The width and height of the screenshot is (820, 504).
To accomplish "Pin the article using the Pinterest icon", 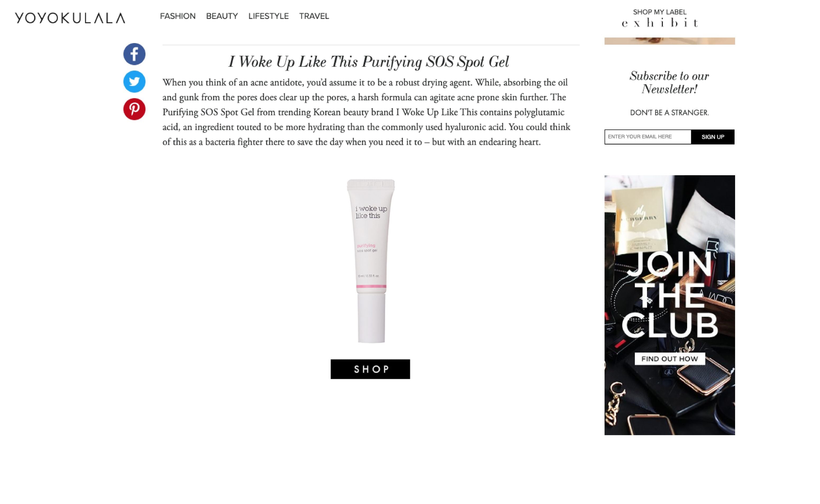I will [134, 109].
